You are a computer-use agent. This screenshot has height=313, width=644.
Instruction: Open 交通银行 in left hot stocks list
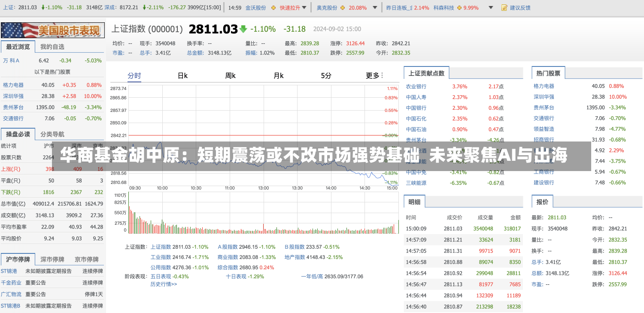pos(13,118)
